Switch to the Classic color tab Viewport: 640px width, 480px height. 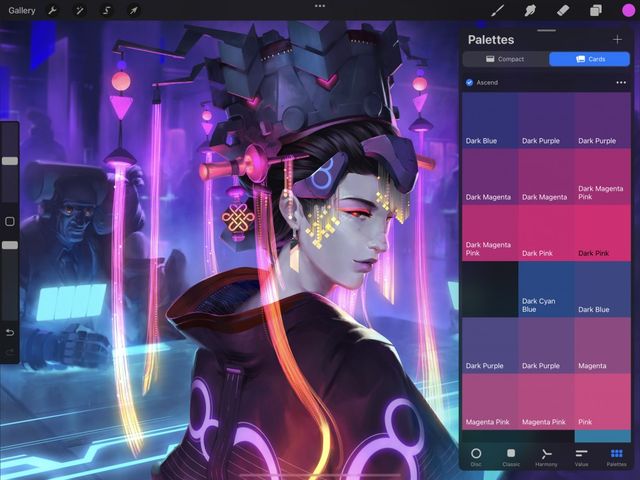[x=511, y=457]
